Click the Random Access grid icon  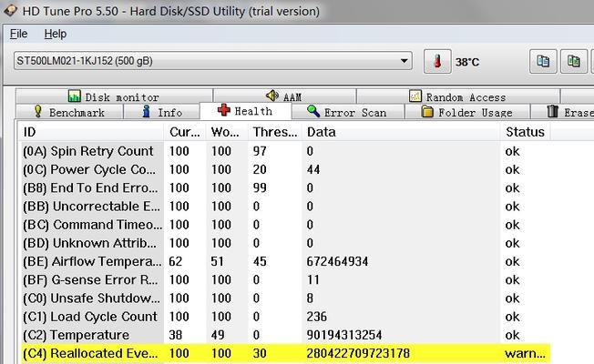(415, 96)
